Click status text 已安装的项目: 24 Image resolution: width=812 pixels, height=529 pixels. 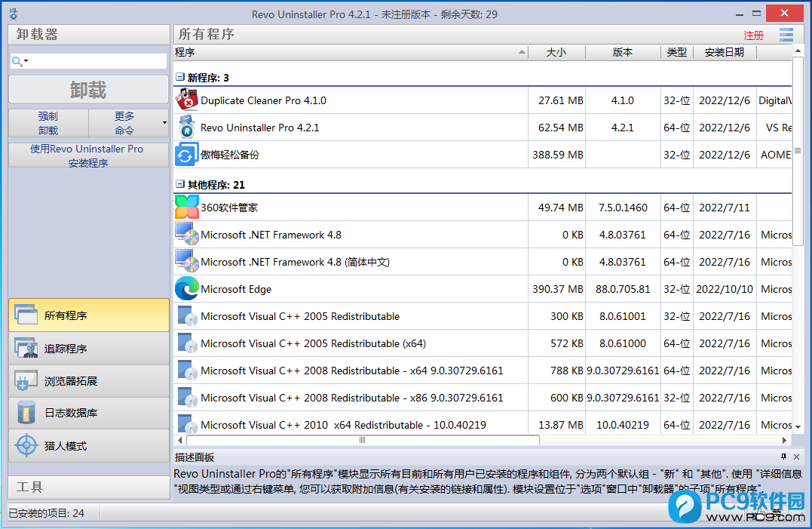47,513
